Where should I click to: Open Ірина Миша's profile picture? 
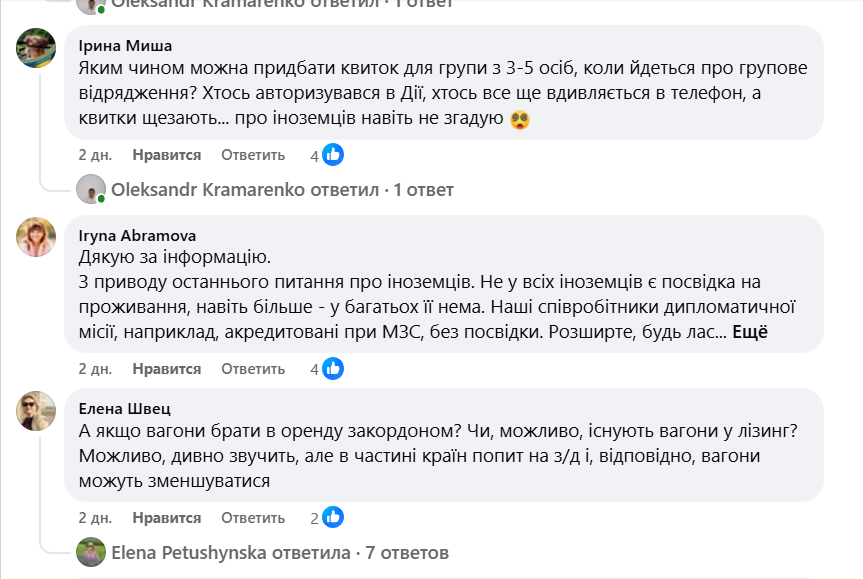click(36, 48)
